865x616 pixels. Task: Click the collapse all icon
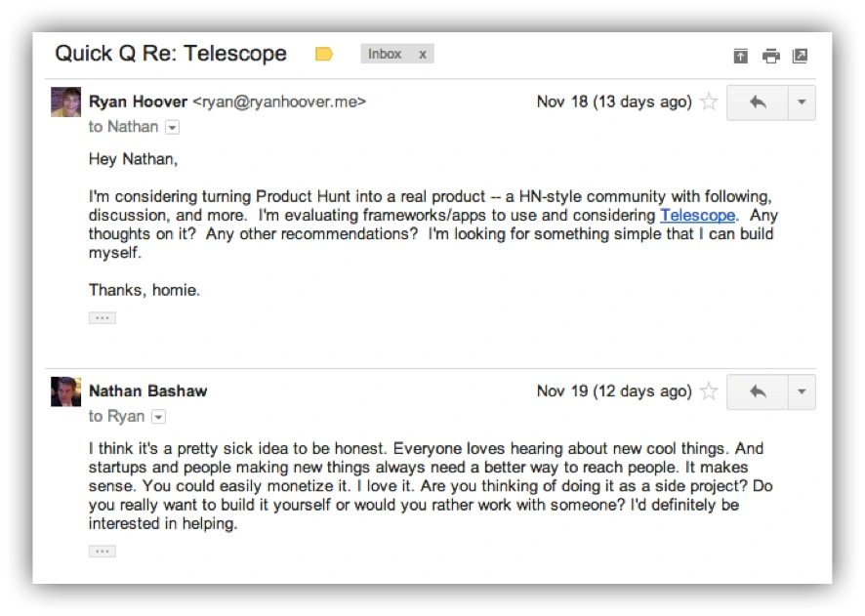point(740,56)
